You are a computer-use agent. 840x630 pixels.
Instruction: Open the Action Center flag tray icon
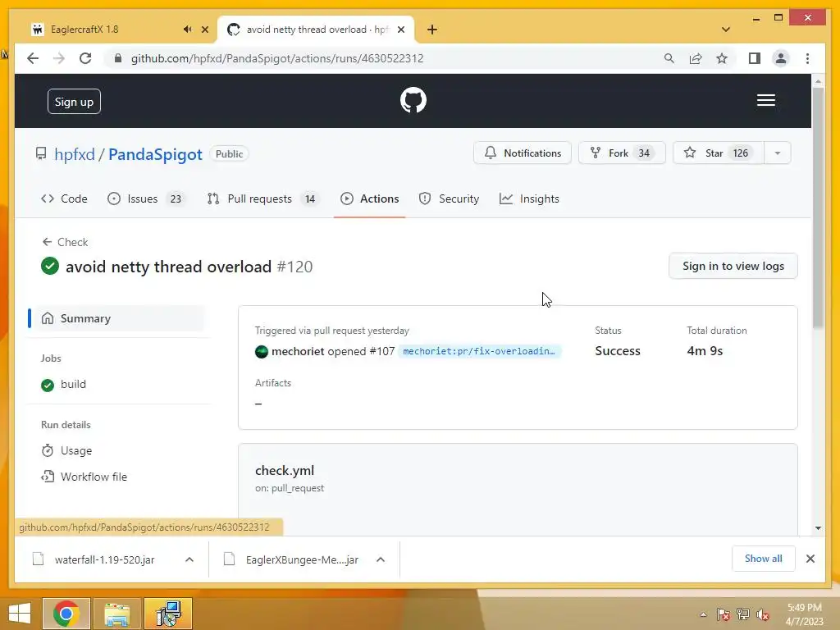pos(723,614)
